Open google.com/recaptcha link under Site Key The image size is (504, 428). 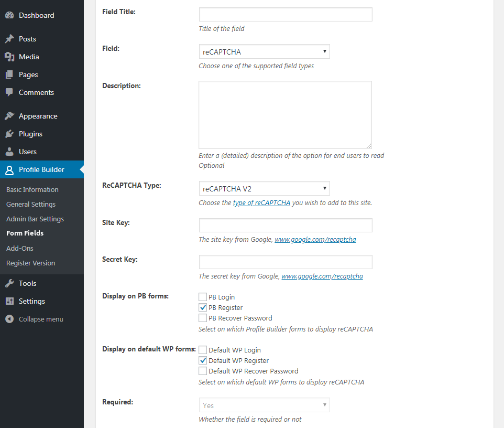[315, 239]
